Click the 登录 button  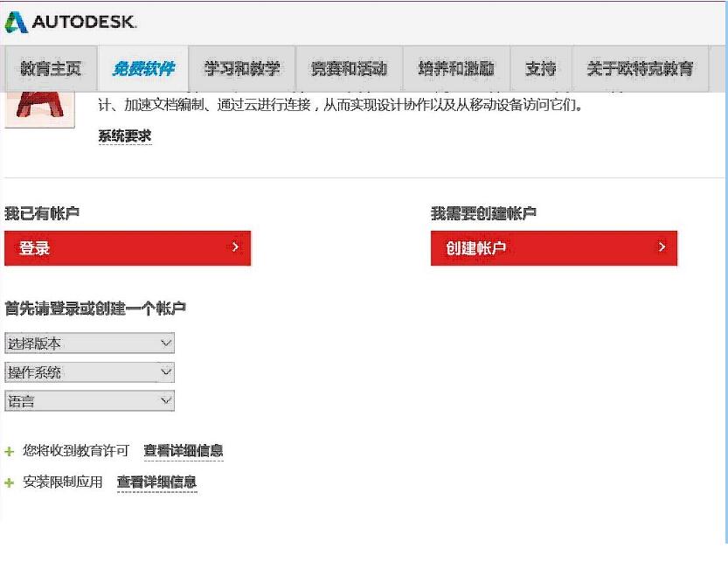(x=128, y=247)
